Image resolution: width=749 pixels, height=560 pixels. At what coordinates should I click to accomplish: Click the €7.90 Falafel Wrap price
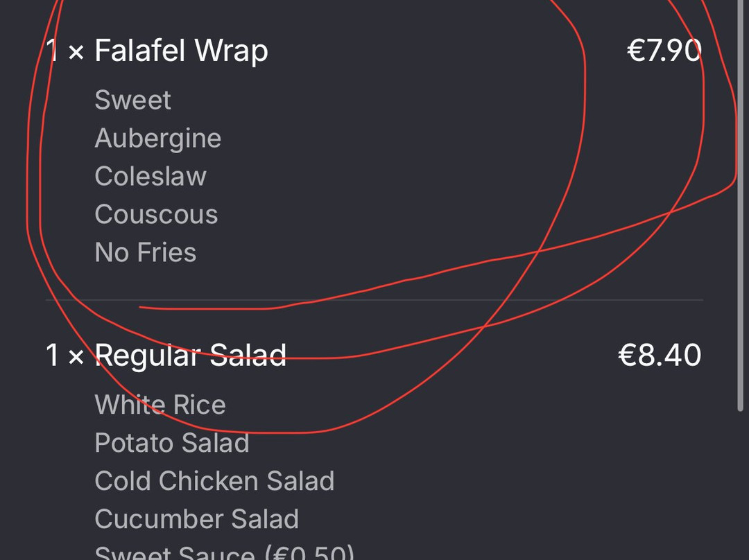pyautogui.click(x=664, y=51)
